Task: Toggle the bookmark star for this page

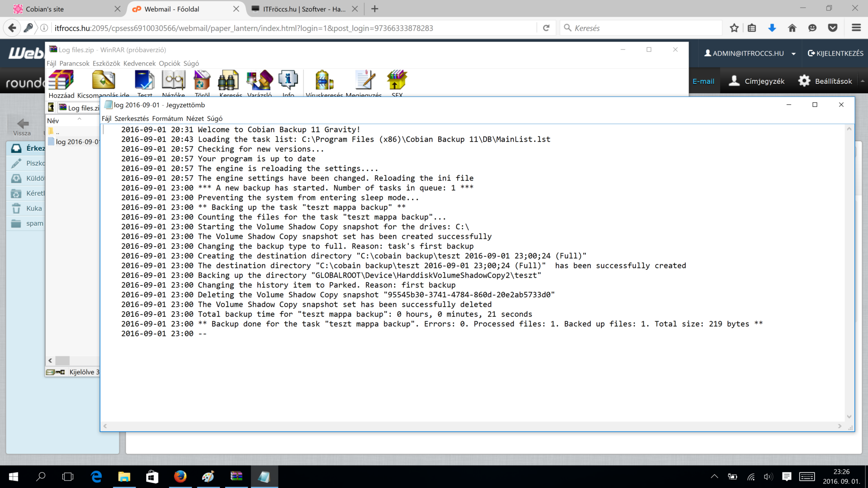Action: click(734, 28)
